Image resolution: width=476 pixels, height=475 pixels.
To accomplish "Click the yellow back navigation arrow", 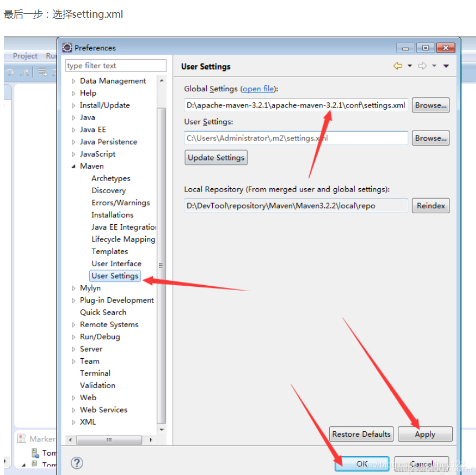I will 397,65.
